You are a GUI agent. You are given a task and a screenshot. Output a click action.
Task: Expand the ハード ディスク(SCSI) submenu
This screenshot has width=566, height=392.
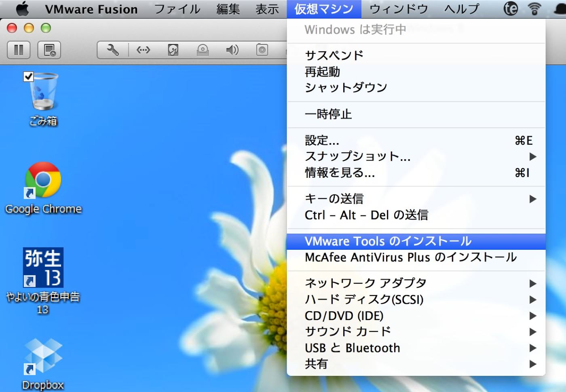click(416, 299)
